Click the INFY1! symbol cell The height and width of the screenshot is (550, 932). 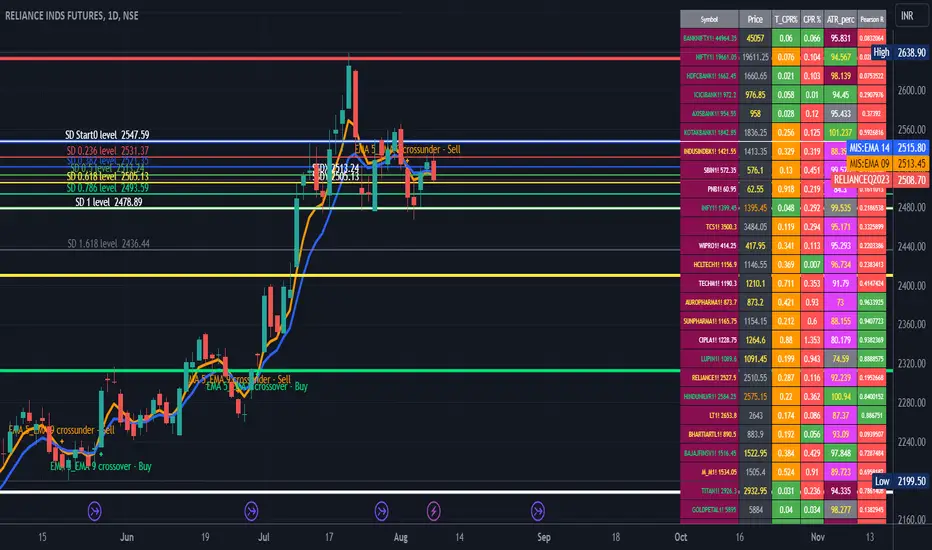click(709, 208)
